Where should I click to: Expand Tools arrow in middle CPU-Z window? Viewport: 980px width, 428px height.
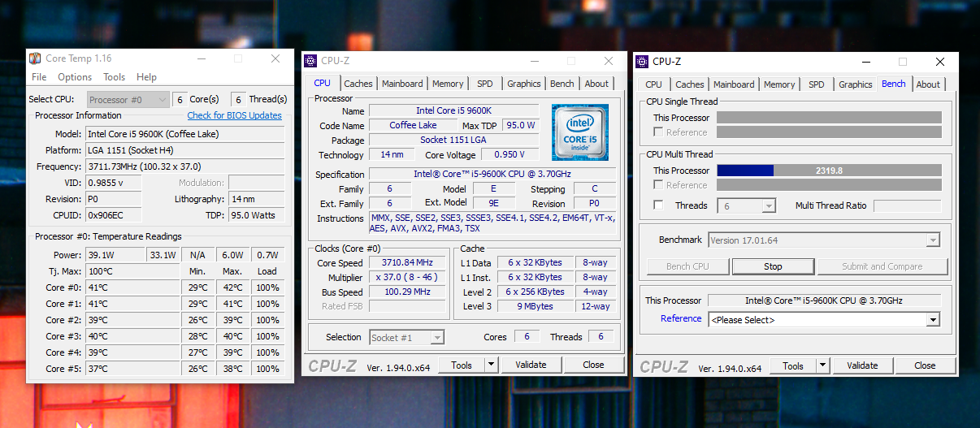pyautogui.click(x=491, y=365)
